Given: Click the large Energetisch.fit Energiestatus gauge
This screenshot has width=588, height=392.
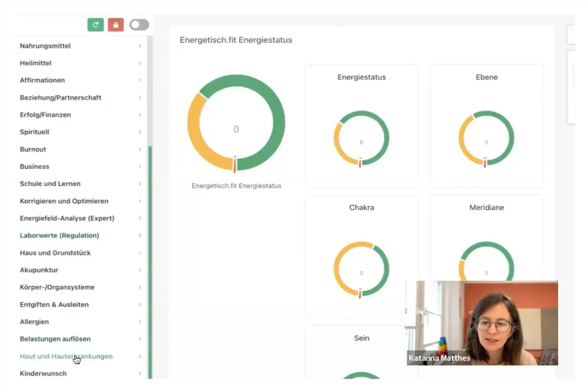Looking at the screenshot, I should click(236, 123).
